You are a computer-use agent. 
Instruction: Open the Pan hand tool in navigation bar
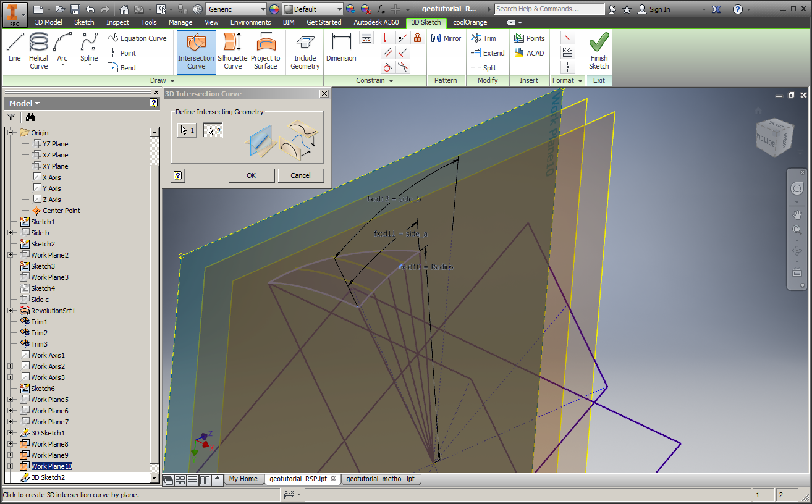coord(797,215)
